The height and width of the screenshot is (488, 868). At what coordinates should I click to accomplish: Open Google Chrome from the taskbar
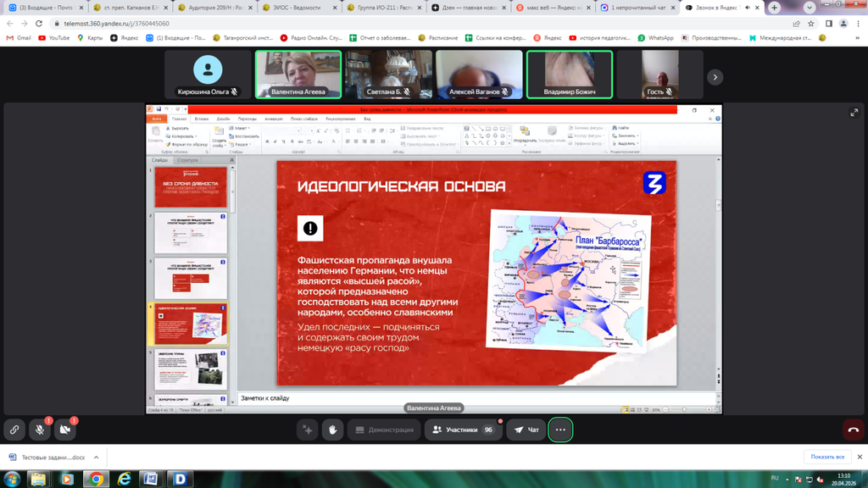click(95, 479)
